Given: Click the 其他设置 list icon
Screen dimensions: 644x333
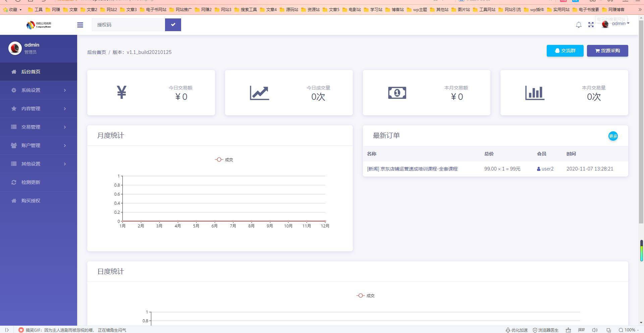Looking at the screenshot, I should pos(14,164).
